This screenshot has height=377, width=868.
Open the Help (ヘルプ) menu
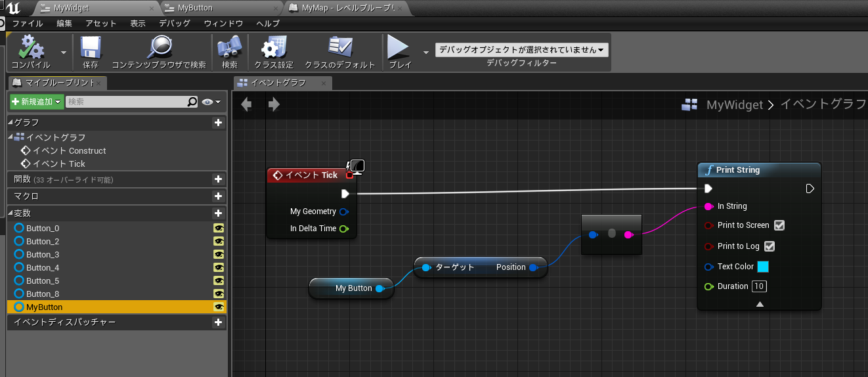(x=268, y=23)
